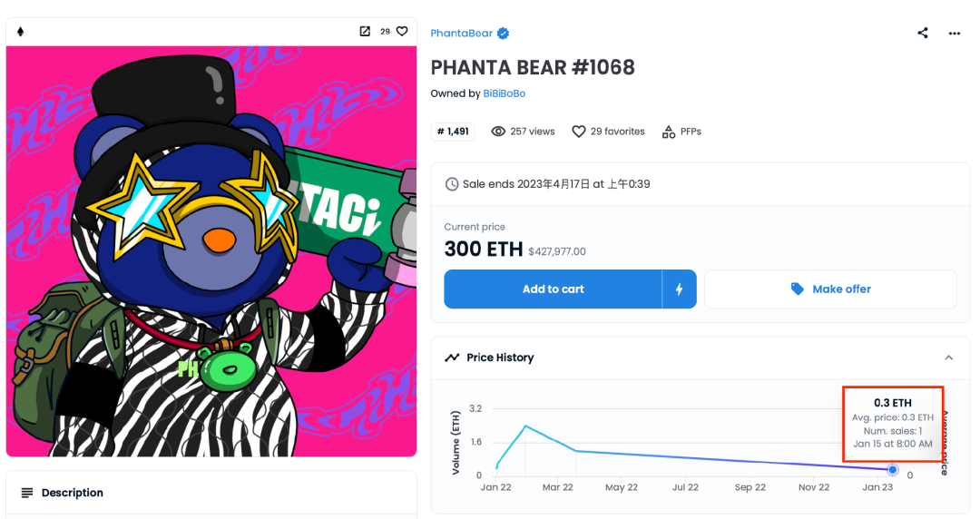Click the Jan 23 data point on chart
This screenshot has width=980, height=519.
click(893, 469)
